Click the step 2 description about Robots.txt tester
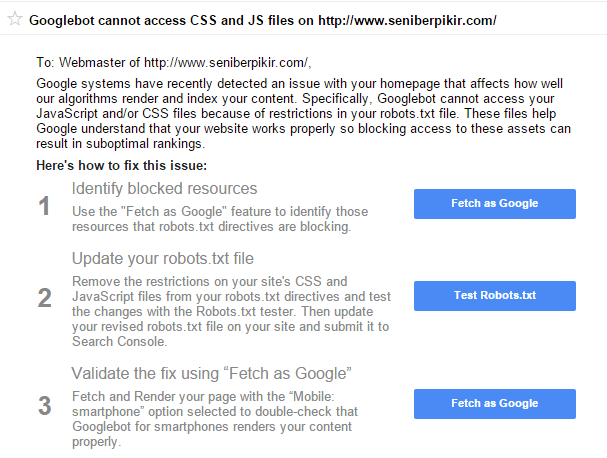The image size is (607, 458). click(231, 311)
